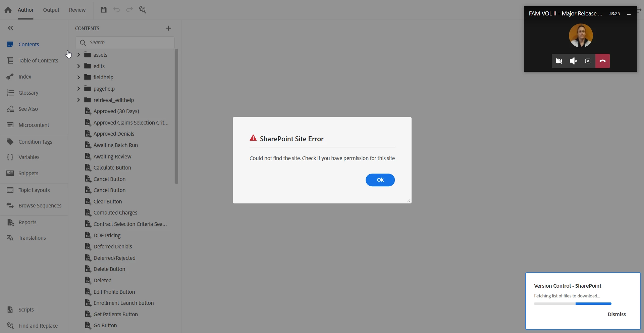Screen dimensions: 644x333
Task: Open Browse Sequences panel
Action: point(34,205)
